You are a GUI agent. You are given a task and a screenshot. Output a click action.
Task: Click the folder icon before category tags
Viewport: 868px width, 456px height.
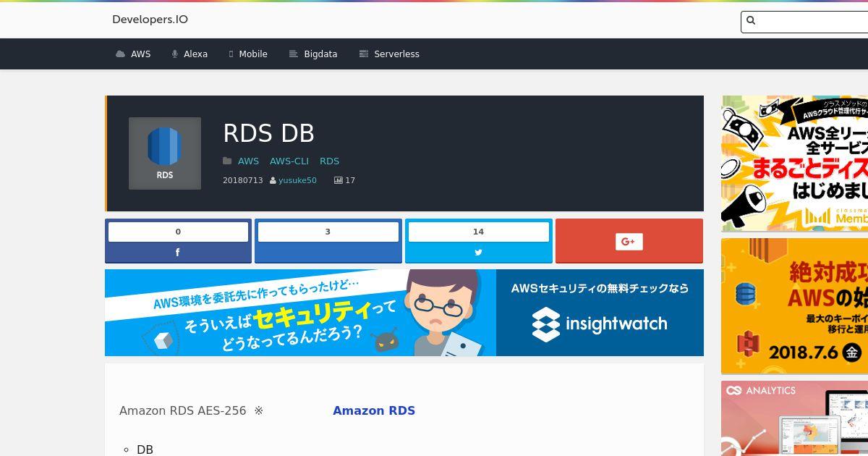[x=227, y=161]
